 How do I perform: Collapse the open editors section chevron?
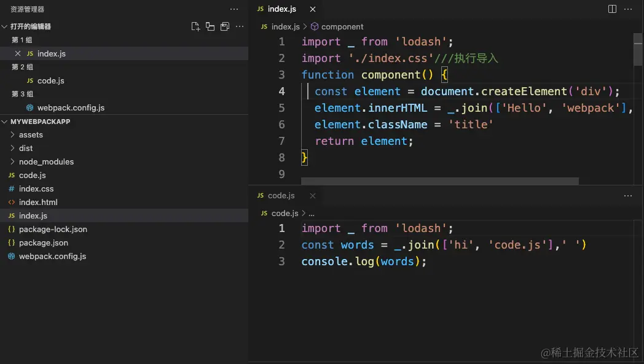(4, 26)
